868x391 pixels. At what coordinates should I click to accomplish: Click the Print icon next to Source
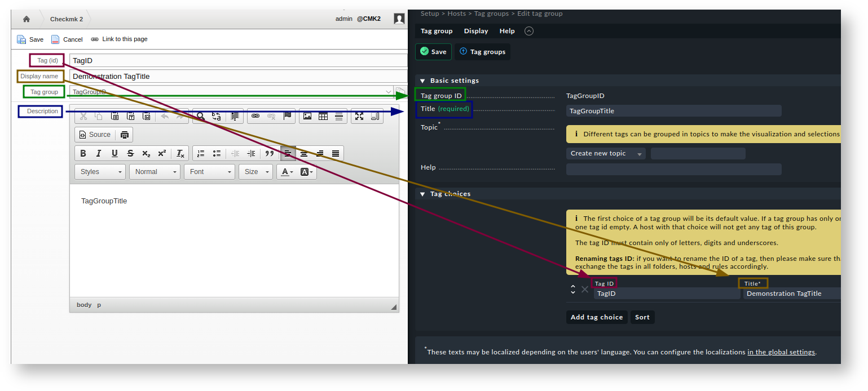(125, 135)
